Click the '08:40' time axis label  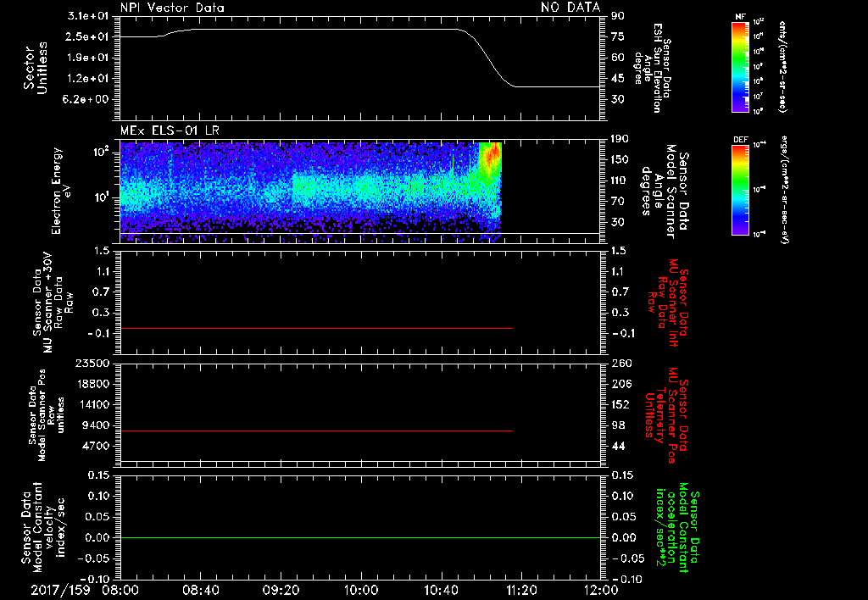pyautogui.click(x=200, y=590)
